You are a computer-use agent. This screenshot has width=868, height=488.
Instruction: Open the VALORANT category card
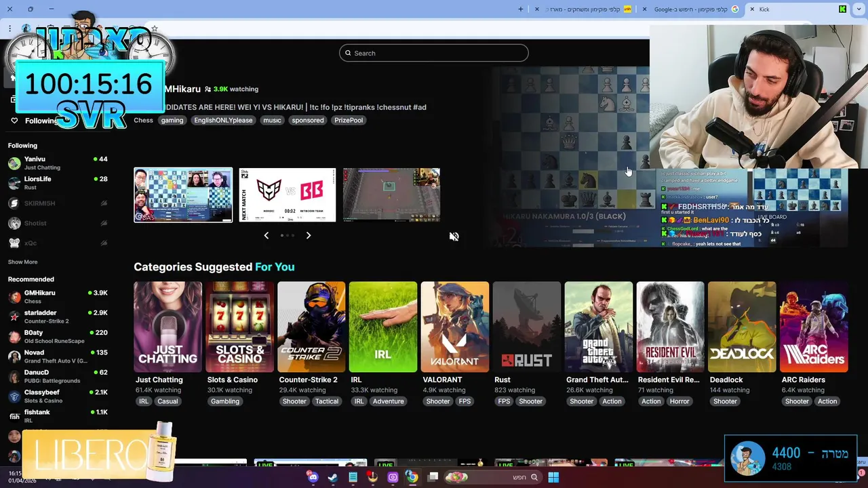tap(455, 327)
